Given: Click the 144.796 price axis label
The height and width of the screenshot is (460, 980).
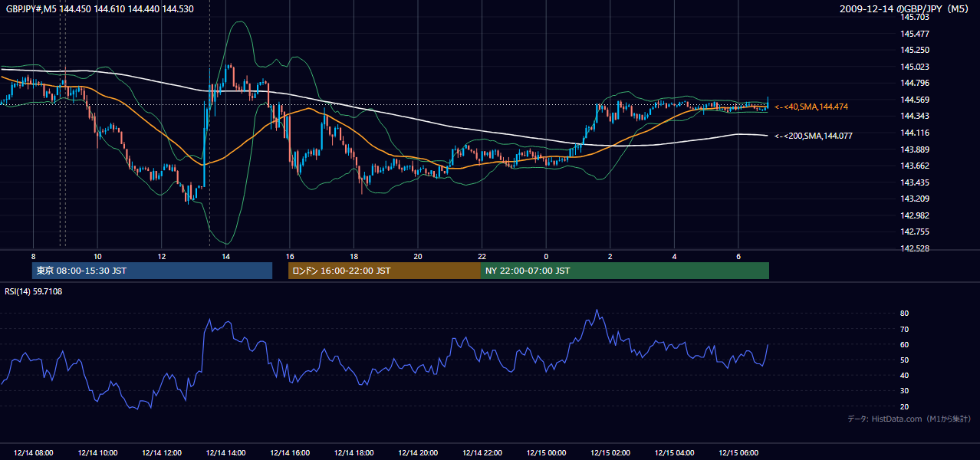Looking at the screenshot, I should [913, 83].
